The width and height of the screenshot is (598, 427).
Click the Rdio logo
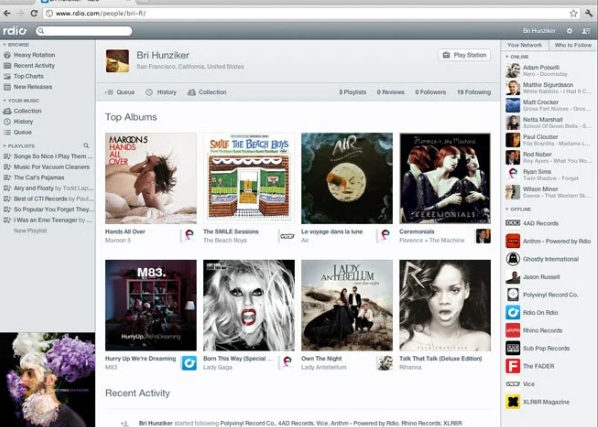click(15, 30)
